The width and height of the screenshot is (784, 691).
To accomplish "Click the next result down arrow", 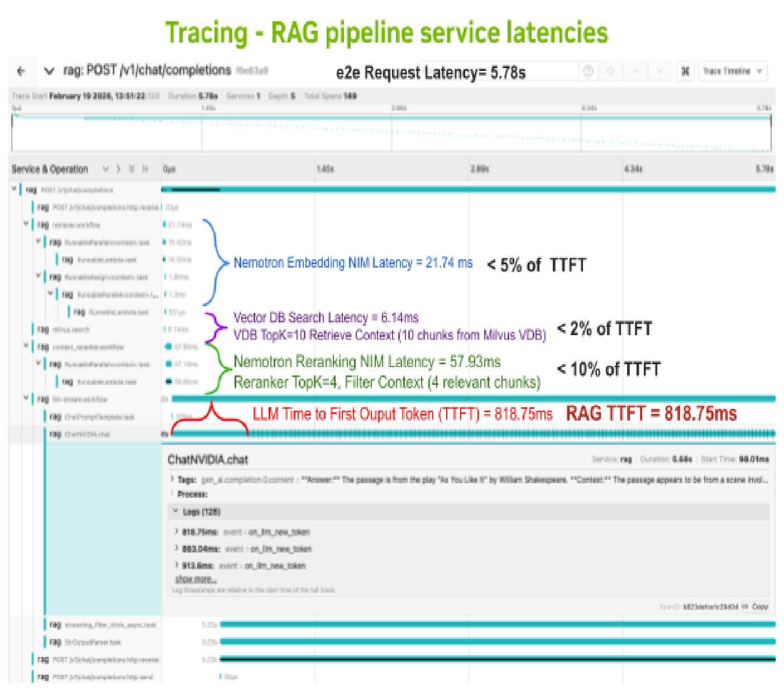I will coord(660,71).
